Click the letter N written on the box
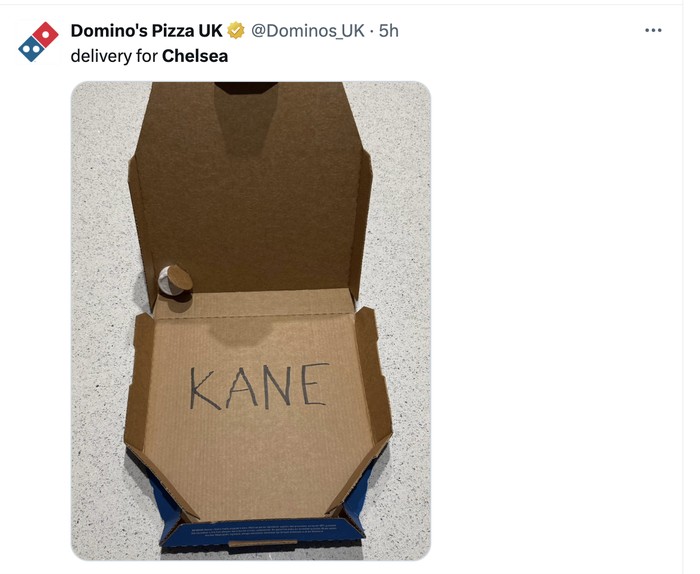Screen dimensions: 700x574 (x=279, y=385)
